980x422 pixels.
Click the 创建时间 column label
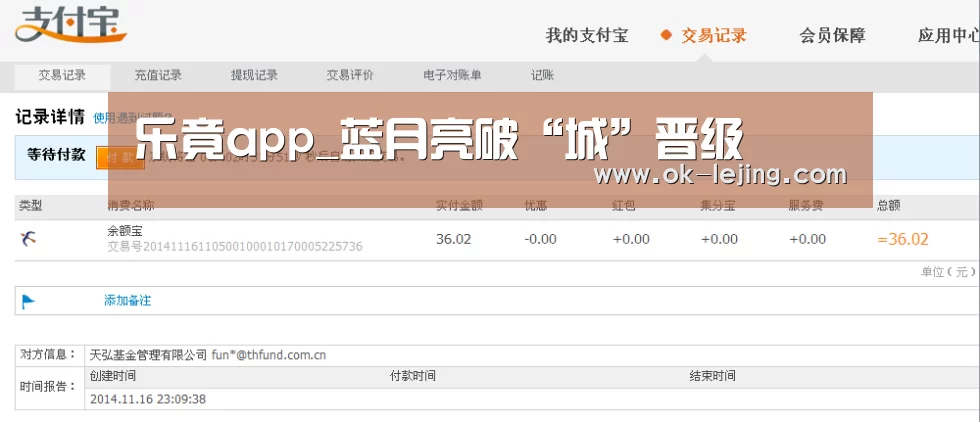[112, 376]
